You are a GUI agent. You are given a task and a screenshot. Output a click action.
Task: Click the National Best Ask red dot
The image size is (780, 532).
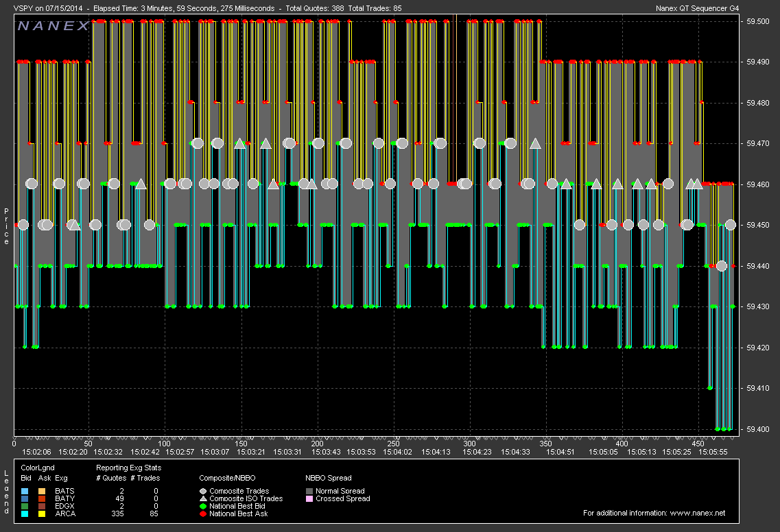[203, 513]
